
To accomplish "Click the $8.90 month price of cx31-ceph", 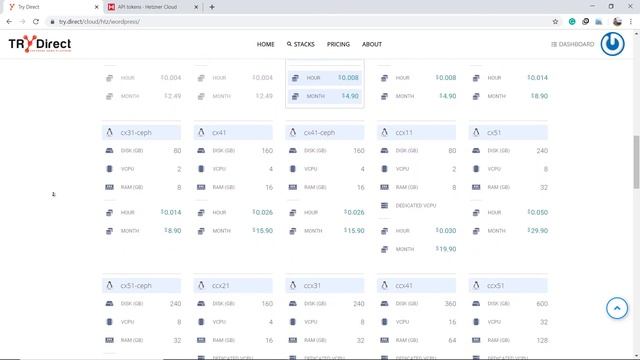I will pyautogui.click(x=173, y=231).
